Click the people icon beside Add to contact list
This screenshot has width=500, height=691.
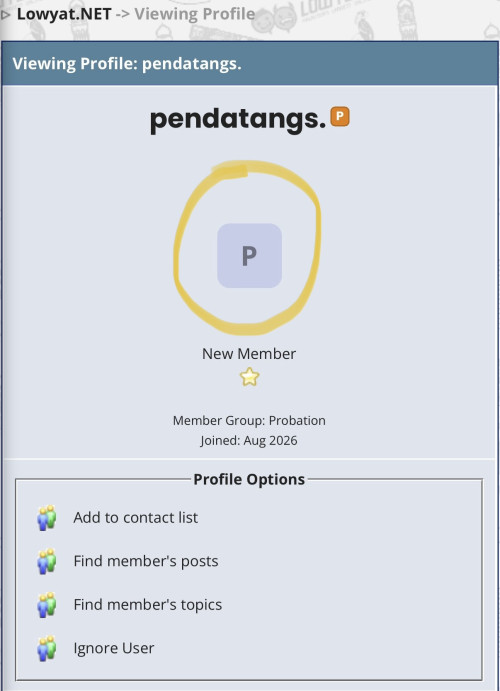click(47, 518)
